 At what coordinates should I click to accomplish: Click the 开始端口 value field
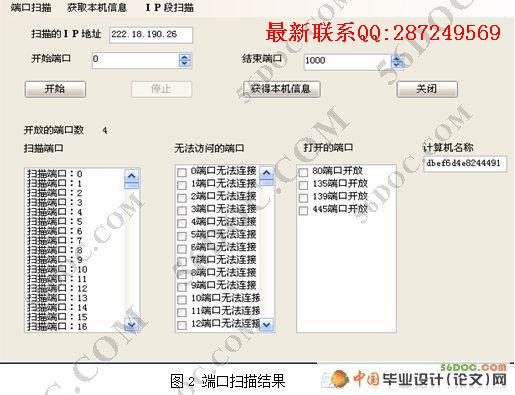136,60
